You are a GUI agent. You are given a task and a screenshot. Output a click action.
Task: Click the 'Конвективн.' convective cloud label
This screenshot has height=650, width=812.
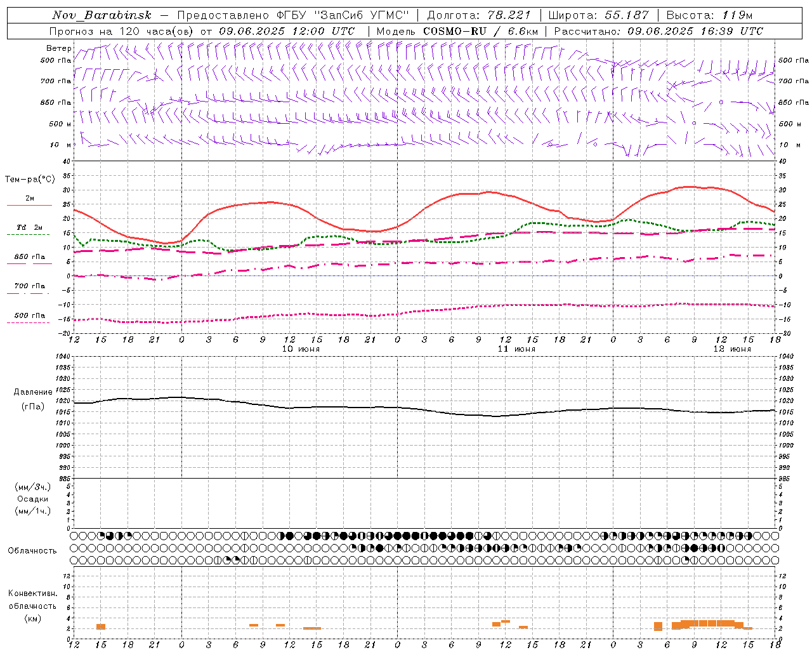[32, 594]
